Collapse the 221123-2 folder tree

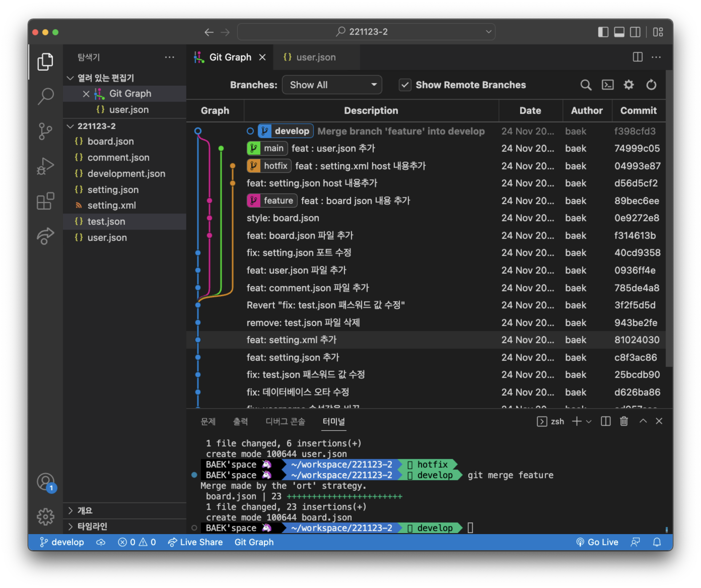tap(96, 126)
